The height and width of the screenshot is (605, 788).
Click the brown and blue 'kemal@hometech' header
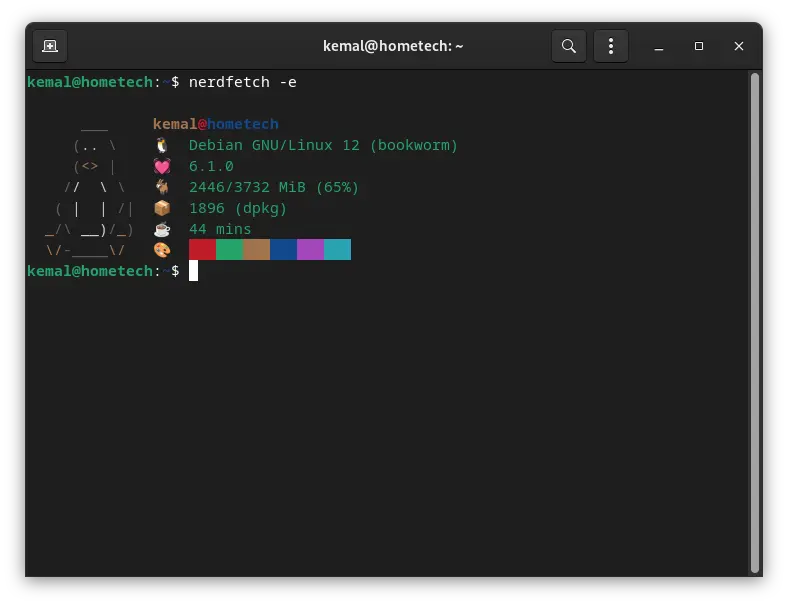216,124
